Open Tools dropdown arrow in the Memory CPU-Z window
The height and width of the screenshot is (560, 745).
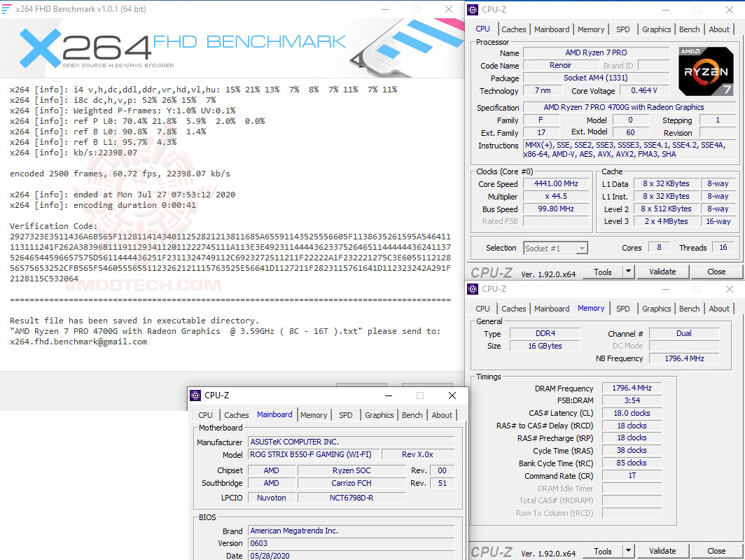tap(628, 551)
